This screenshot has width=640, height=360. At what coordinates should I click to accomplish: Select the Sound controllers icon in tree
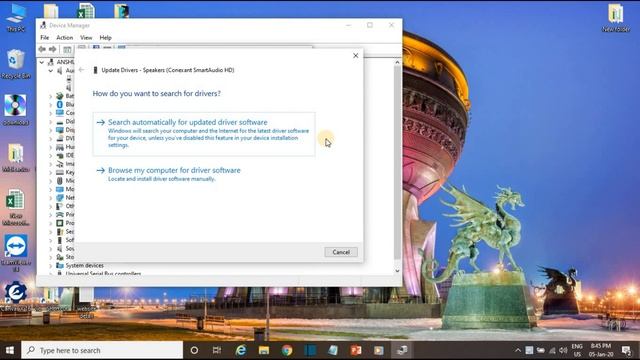tap(60, 248)
